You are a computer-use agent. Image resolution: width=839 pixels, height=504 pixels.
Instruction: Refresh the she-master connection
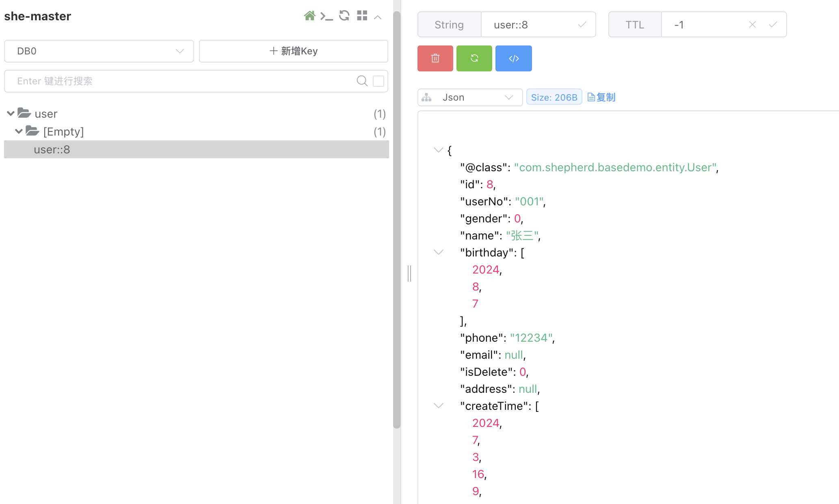click(x=344, y=16)
